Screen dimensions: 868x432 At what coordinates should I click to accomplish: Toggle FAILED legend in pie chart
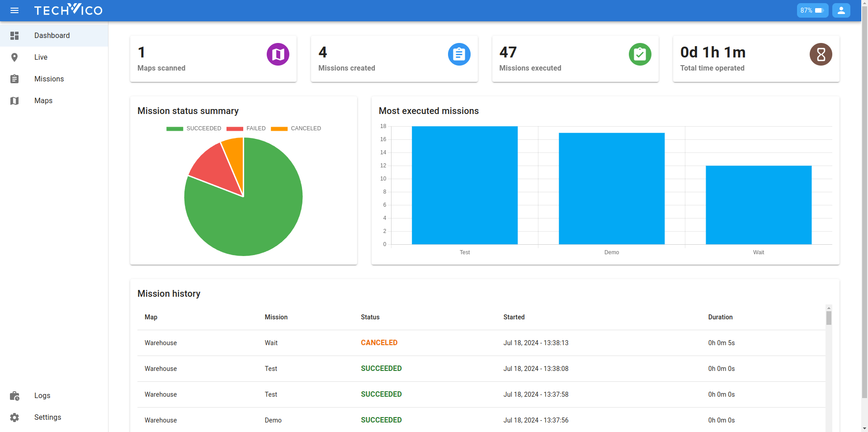tap(246, 128)
